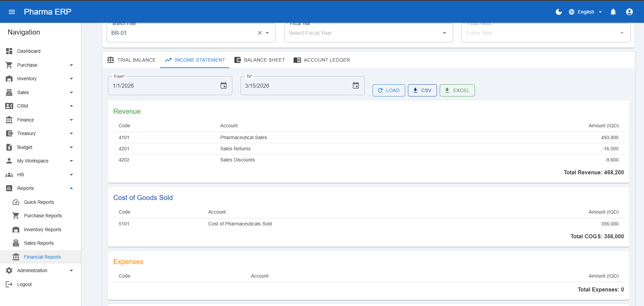Open the To date calendar picker

pos(355,86)
